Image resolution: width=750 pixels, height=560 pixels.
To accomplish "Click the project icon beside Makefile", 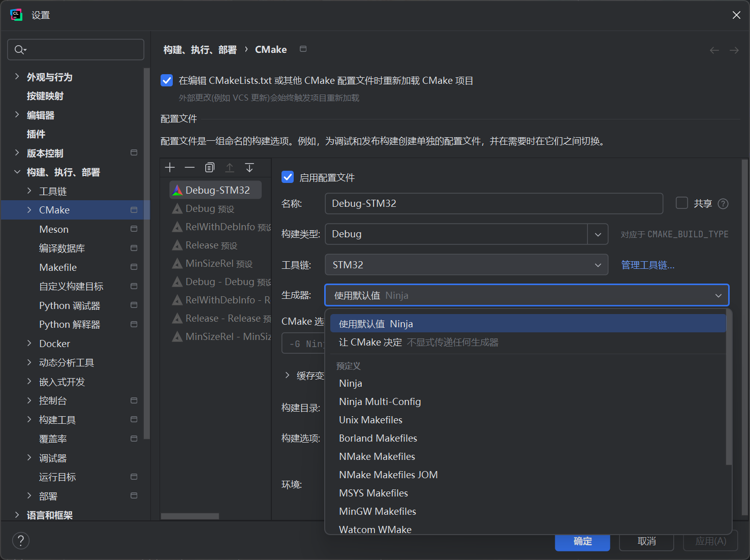I will (134, 267).
